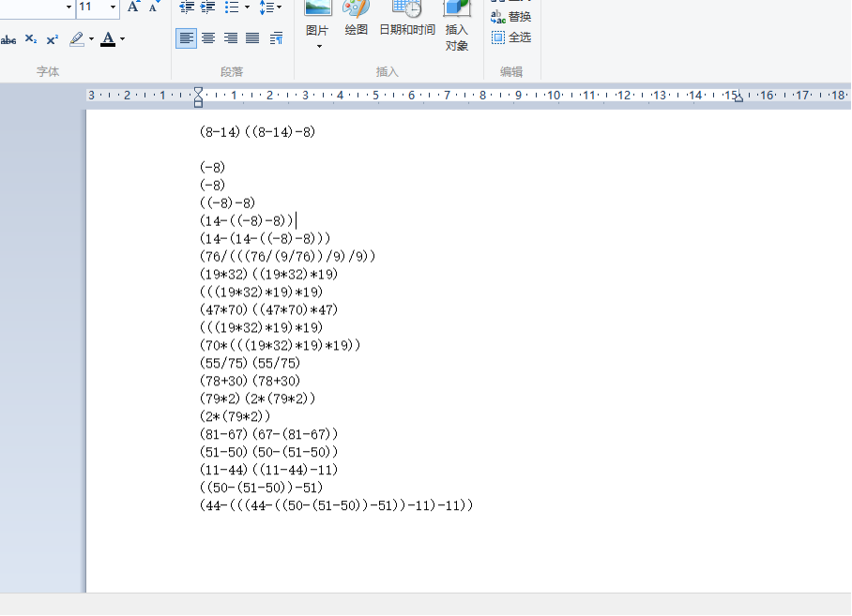Apply strikethrough formatting
The image size is (852, 616).
(8, 39)
